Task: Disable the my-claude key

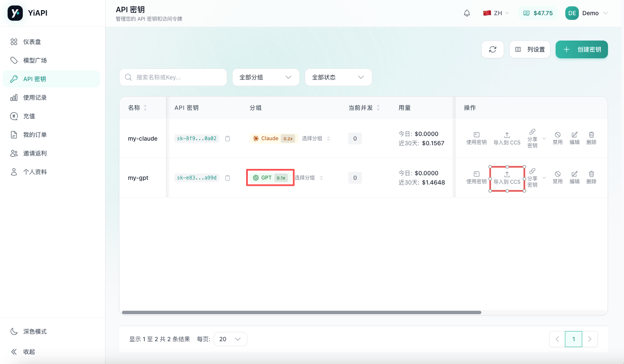Action: point(558,139)
